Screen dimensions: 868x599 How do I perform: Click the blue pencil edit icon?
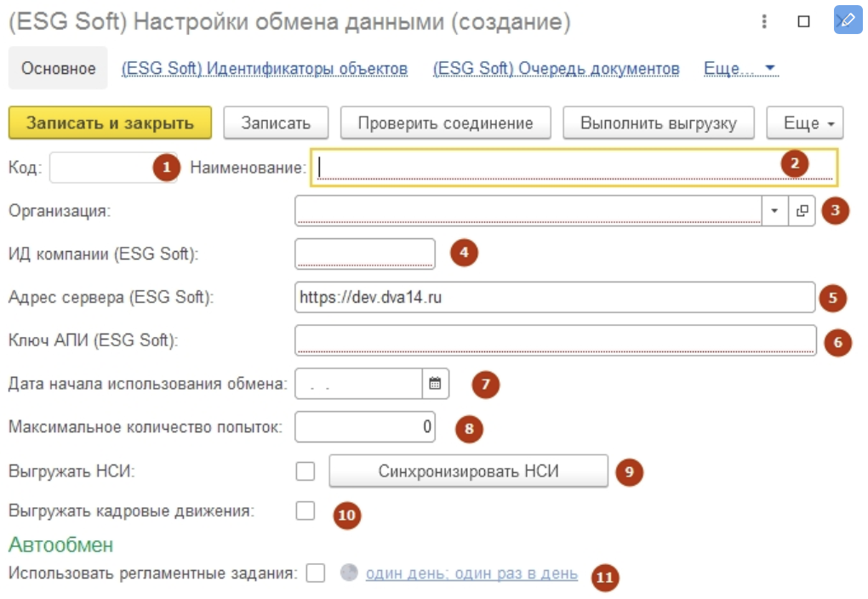coord(848,20)
